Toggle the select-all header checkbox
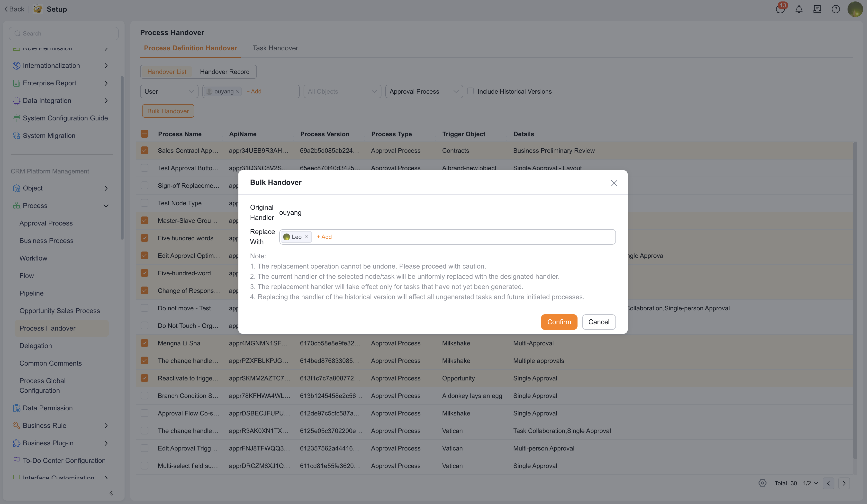The width and height of the screenshot is (867, 504). [144, 134]
